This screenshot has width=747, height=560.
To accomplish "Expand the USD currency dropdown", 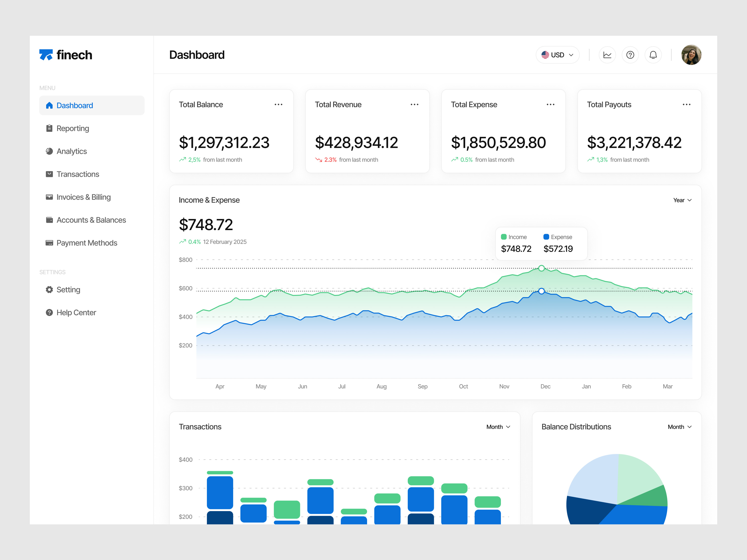I will (558, 55).
